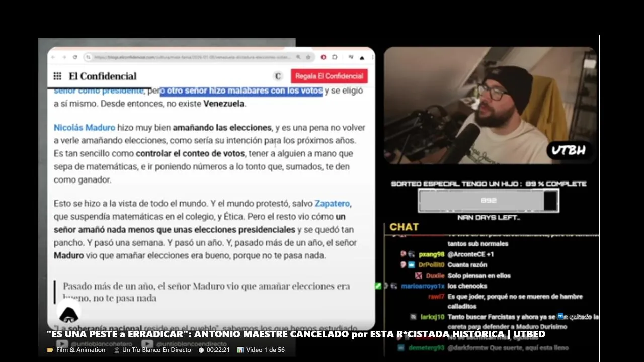Click the Film & Animation category label
Image resolution: width=644 pixels, height=362 pixels.
point(80,350)
